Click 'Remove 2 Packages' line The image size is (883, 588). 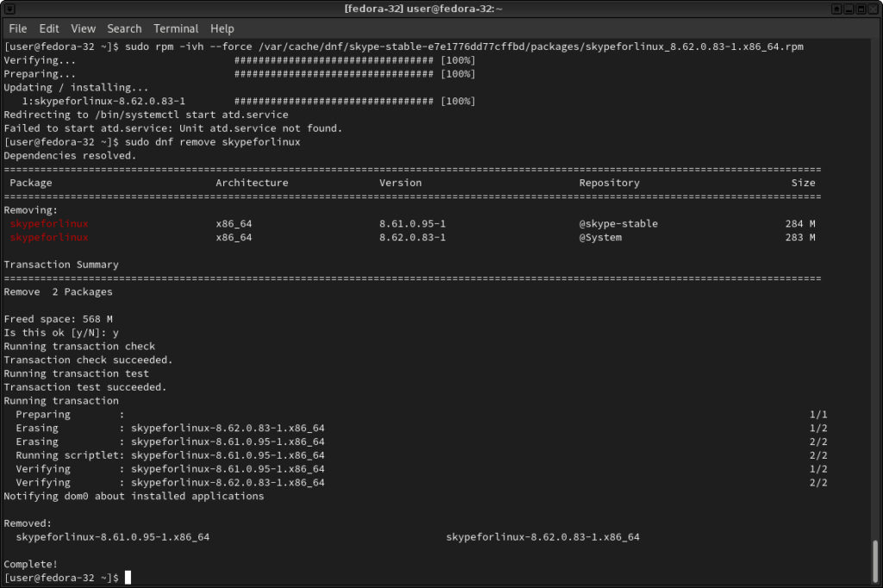tap(58, 291)
